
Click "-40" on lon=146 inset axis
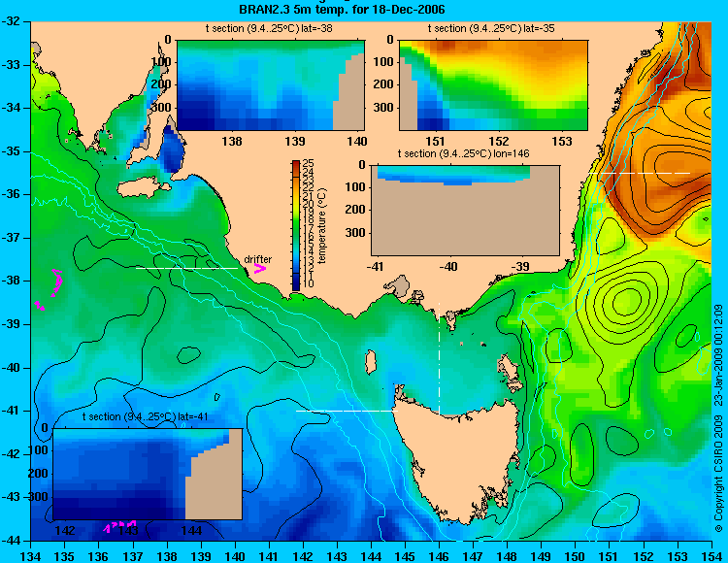[447, 266]
